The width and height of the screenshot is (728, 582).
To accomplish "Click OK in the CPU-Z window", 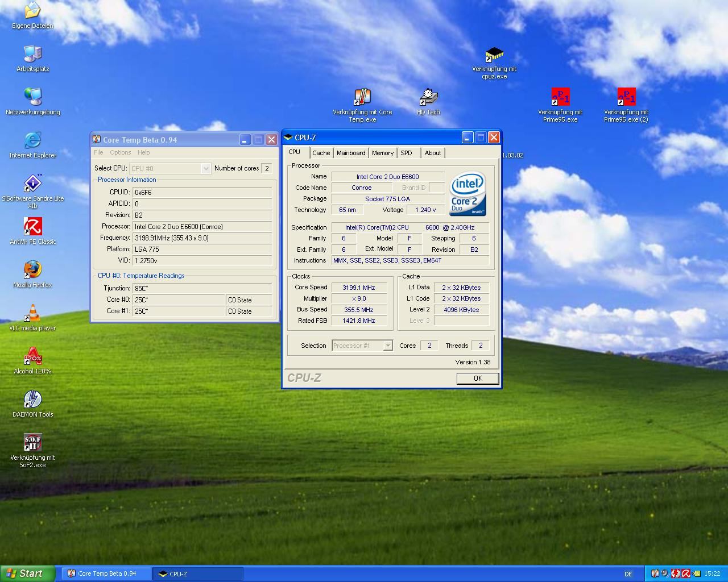I will (x=478, y=379).
